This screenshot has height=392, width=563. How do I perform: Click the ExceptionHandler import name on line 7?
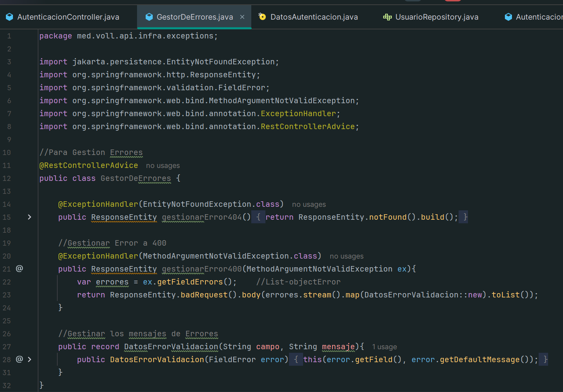coord(298,114)
